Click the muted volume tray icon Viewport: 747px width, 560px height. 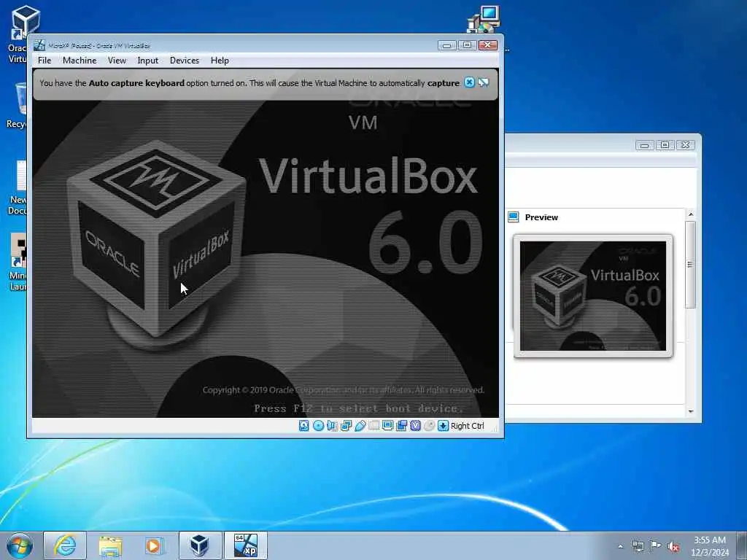673,546
